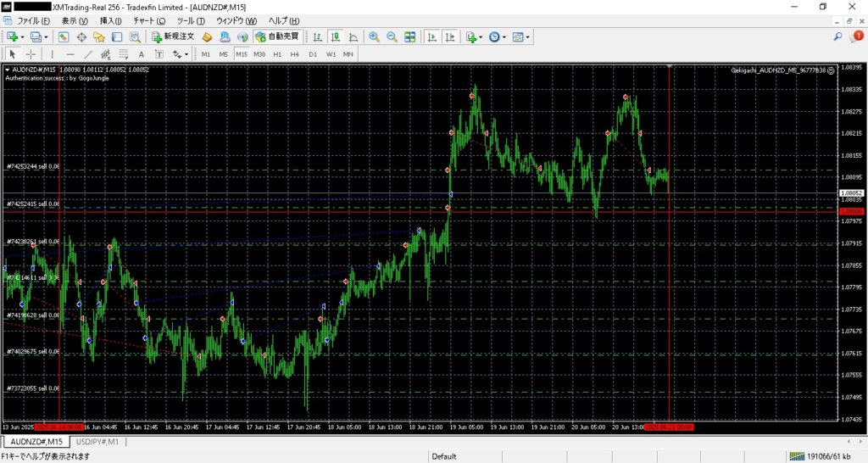This screenshot has height=463, width=868.
Task: Zoom in on the chart
Action: (x=374, y=37)
